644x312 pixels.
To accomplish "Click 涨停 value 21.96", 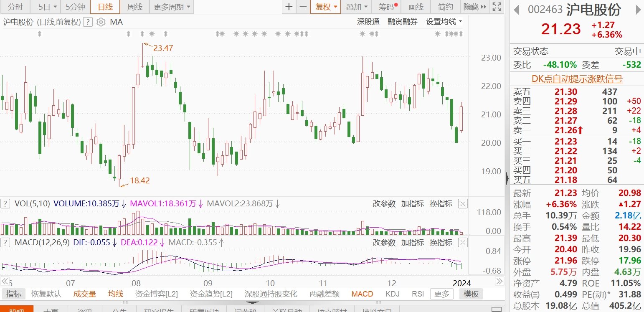I will [565, 261].
